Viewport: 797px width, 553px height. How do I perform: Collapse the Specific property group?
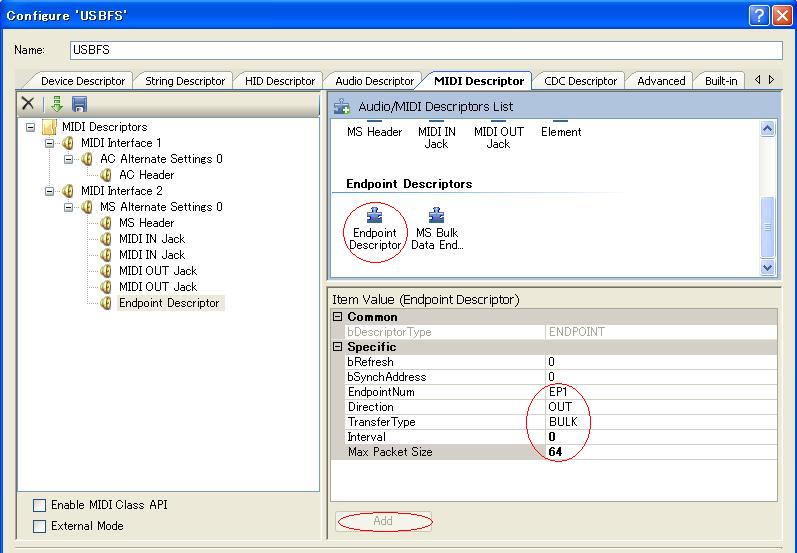coord(338,347)
